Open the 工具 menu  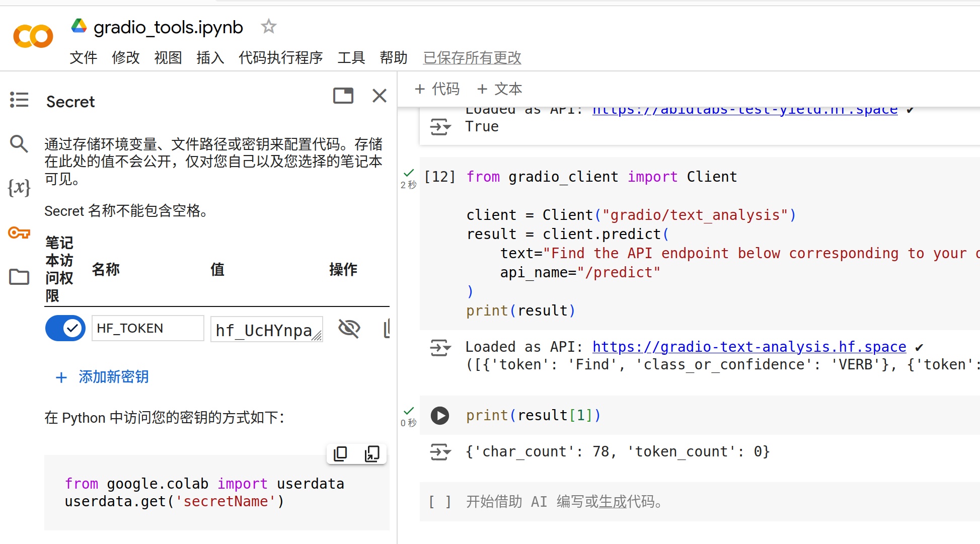coord(351,57)
